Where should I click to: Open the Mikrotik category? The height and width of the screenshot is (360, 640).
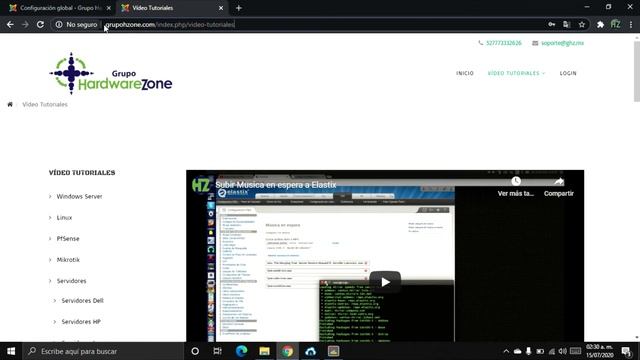click(68, 260)
